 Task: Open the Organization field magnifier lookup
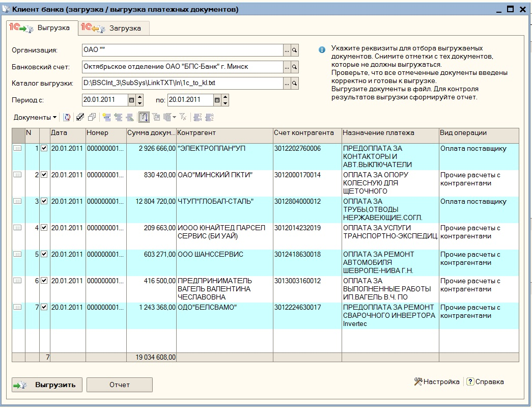point(294,50)
